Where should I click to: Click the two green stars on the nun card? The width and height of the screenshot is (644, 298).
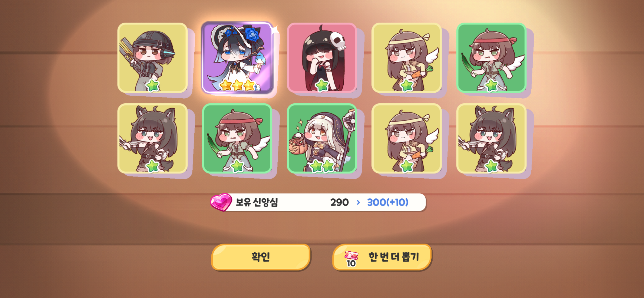[x=322, y=166]
